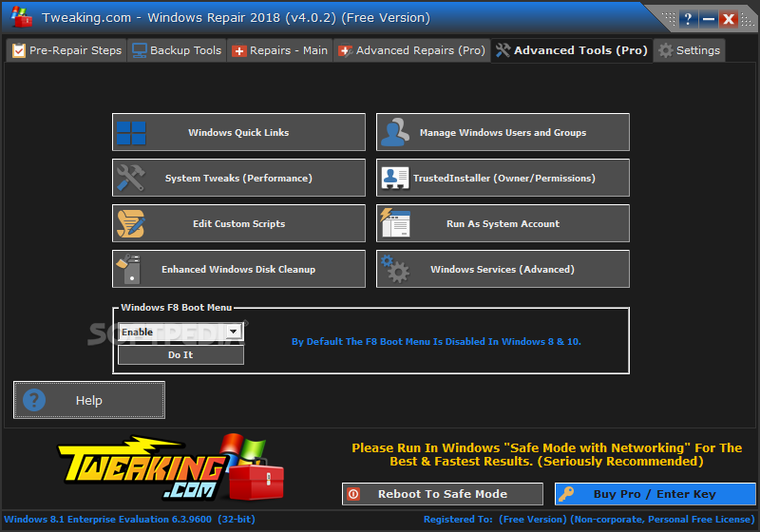Click Buy Pro / Enter Key
This screenshot has width=760, height=532.
(655, 494)
